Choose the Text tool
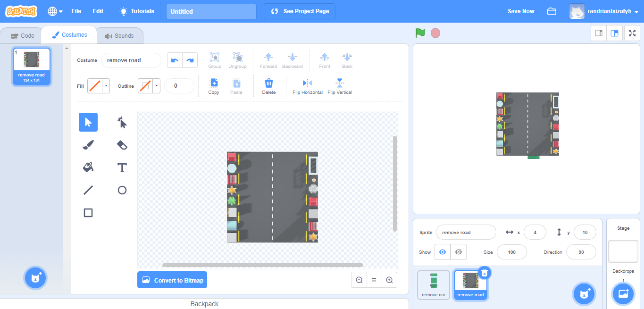Image resolution: width=644 pixels, height=309 pixels. [121, 167]
